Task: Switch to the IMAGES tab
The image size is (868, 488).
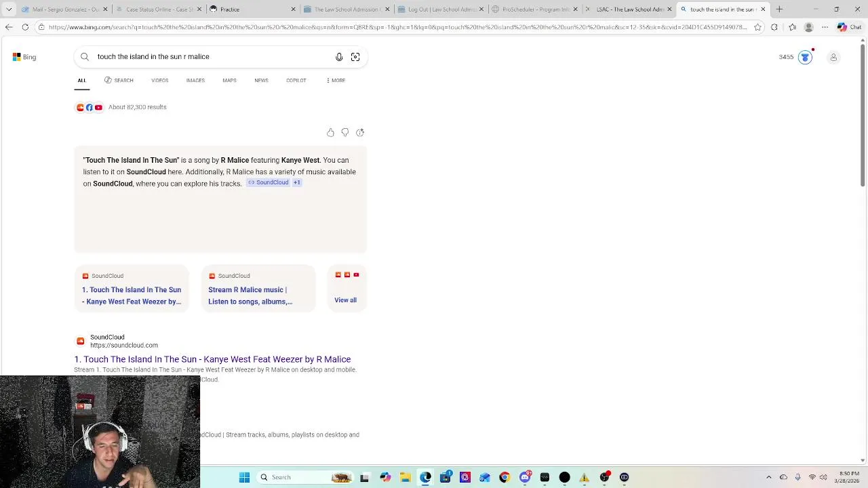Action: (x=195, y=81)
